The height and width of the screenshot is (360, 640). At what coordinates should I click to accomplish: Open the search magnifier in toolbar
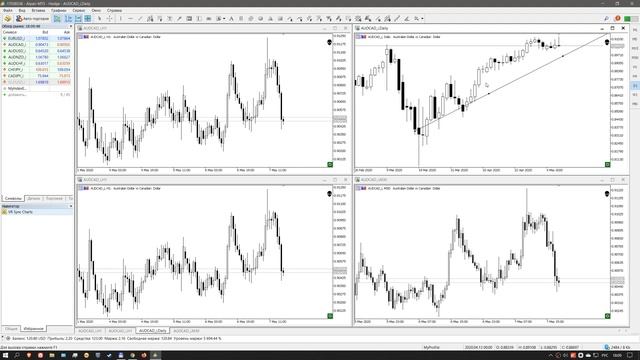607,19
